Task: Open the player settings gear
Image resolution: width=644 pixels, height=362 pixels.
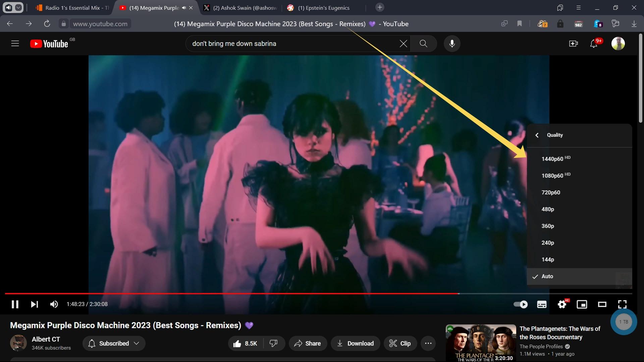Action: point(562,304)
